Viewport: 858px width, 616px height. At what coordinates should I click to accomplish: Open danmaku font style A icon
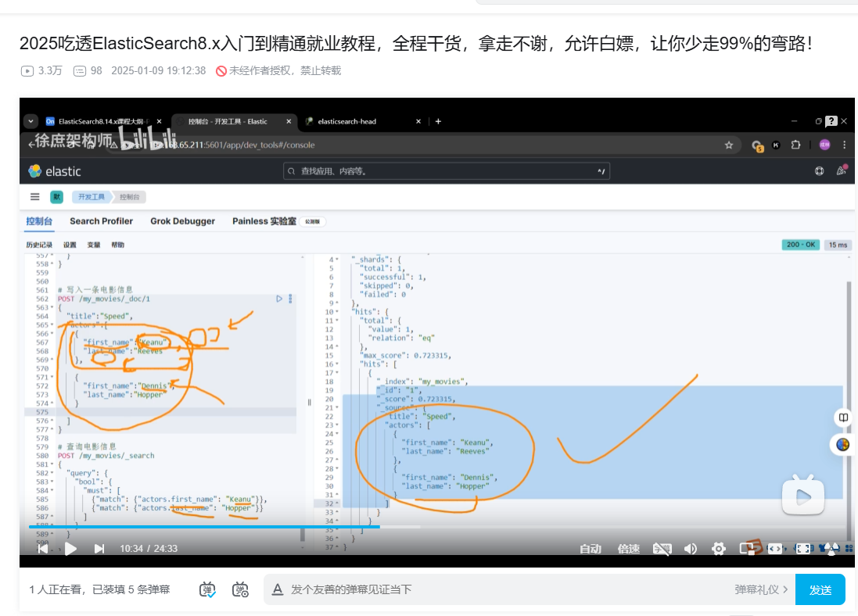click(278, 589)
